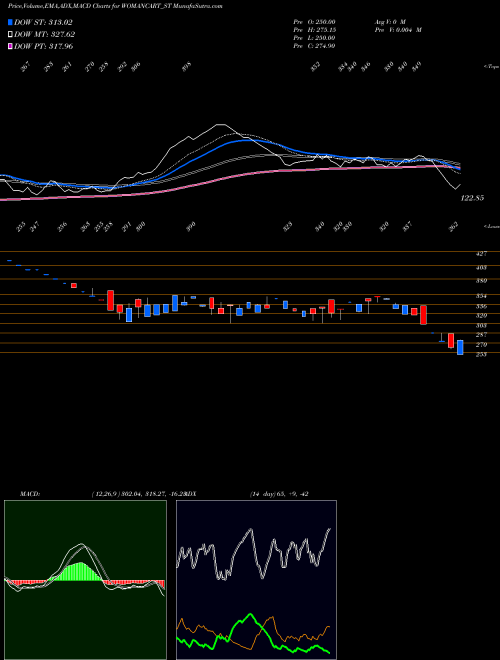
Task: Click the 389 price level label
Action: [x=481, y=281]
